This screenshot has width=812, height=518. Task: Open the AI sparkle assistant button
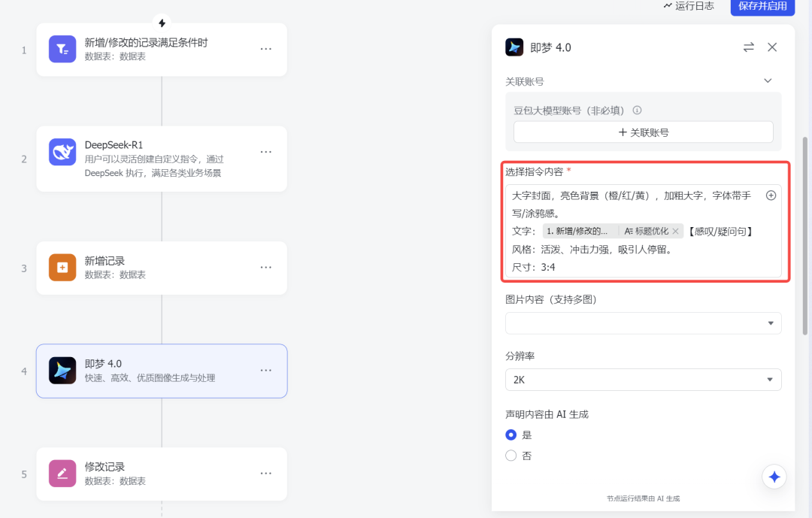coord(774,476)
